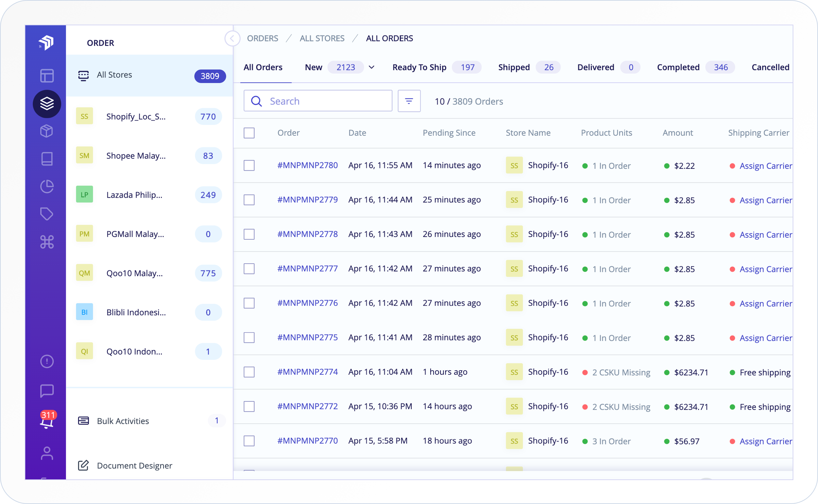The height and width of the screenshot is (504, 818).
Task: Toggle the select-all orders header checkbox
Action: click(249, 133)
